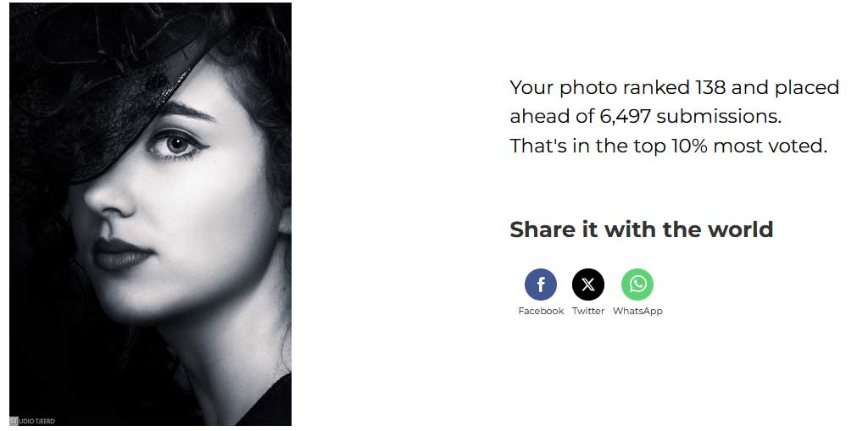
Task: Select the WhatsApp text label
Action: tap(637, 311)
